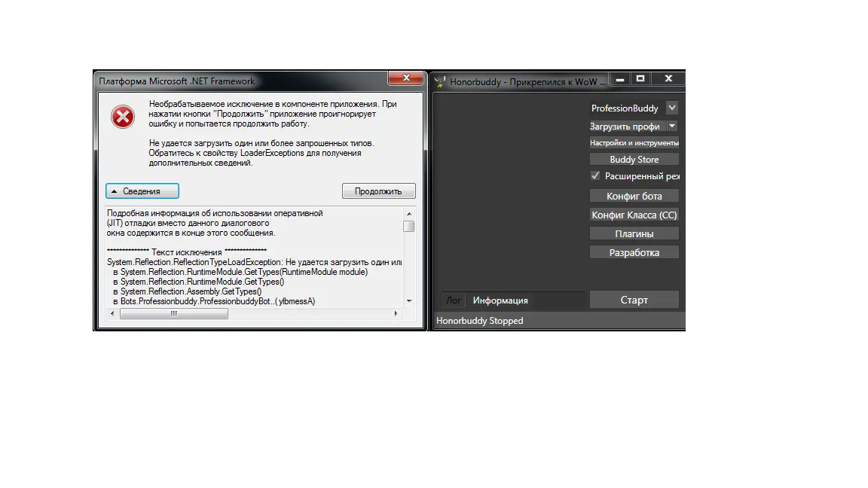Image resolution: width=868 pixels, height=488 pixels.
Task: Click the red error icon in .NET dialog
Action: pos(123,117)
